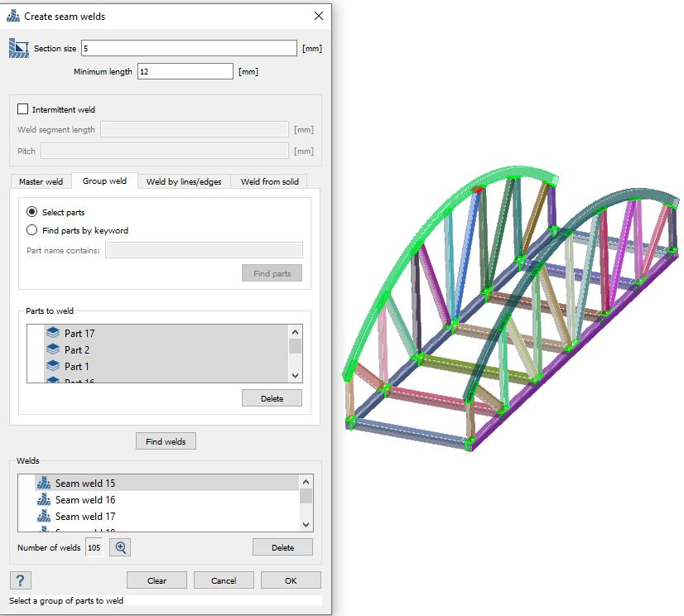The height and width of the screenshot is (616, 684).
Task: Click the Part 17 layer icon
Action: pos(54,333)
